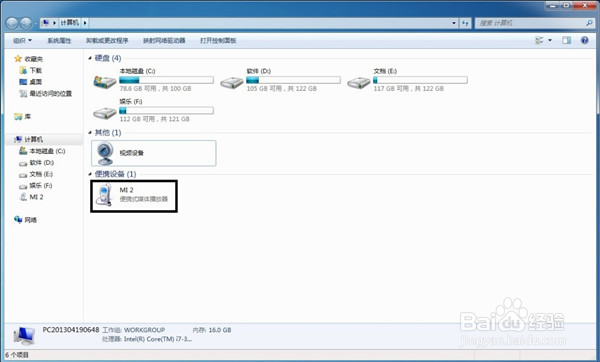Go back with the Back arrow button
This screenshot has height=362, width=600.
tap(12, 23)
